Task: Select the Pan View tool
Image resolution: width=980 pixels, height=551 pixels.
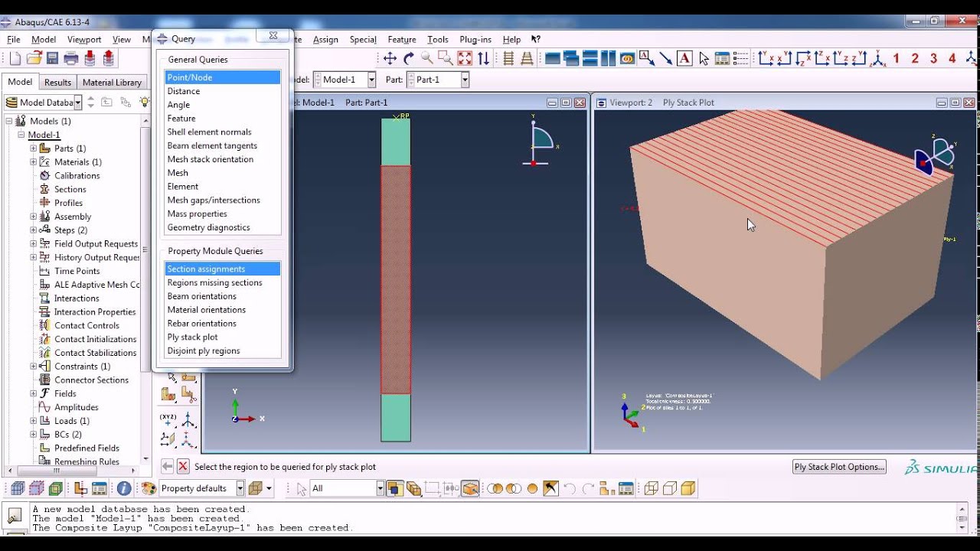Action: coord(390,58)
